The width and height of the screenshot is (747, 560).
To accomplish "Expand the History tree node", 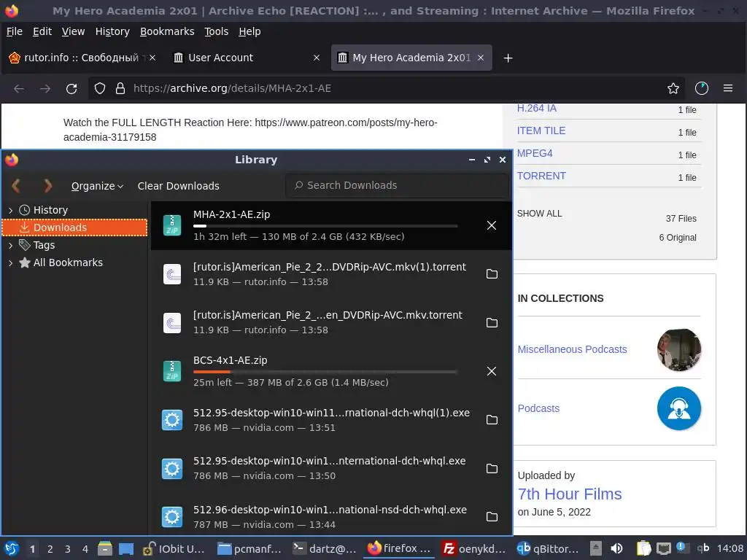I will [x=10, y=210].
